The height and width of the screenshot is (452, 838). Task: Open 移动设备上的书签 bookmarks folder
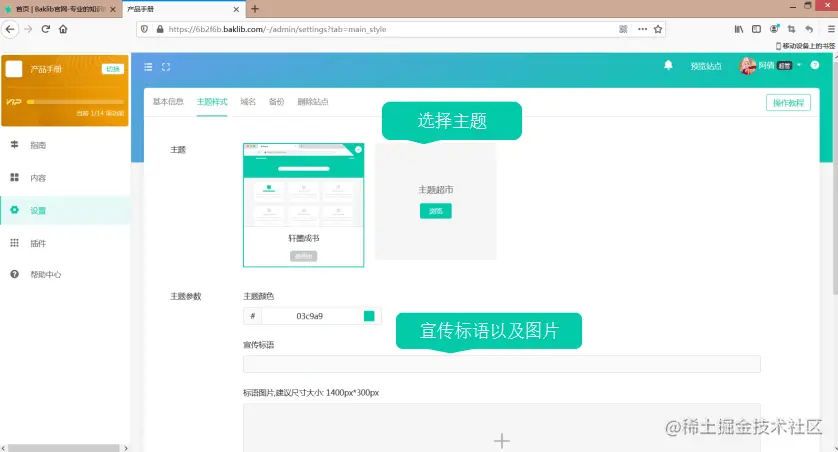click(805, 46)
